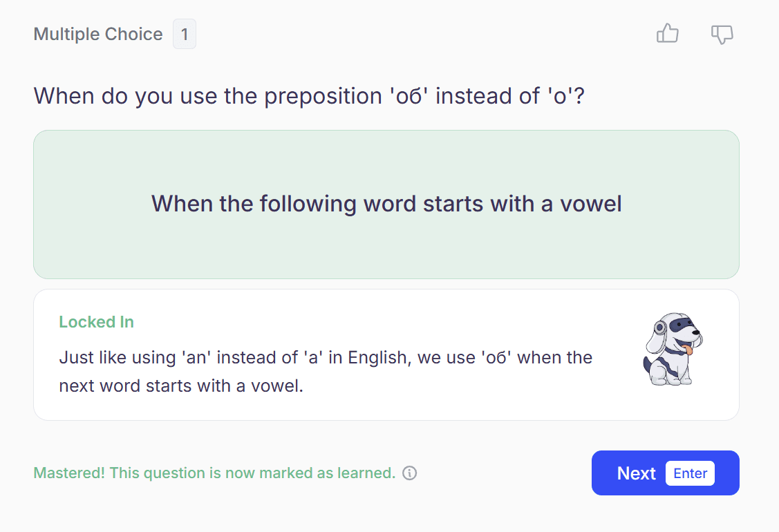Image resolution: width=779 pixels, height=532 pixels.
Task: Click explanation line starting 'Just like using'
Action: tap(326, 358)
